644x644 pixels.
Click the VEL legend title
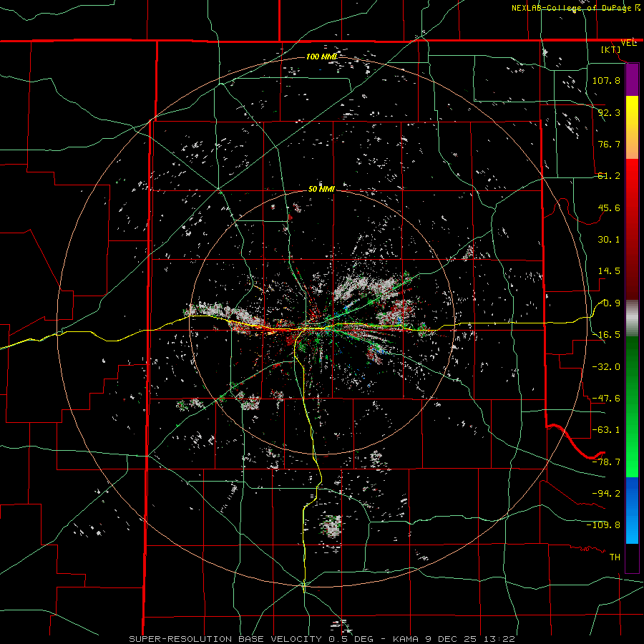[x=629, y=42]
